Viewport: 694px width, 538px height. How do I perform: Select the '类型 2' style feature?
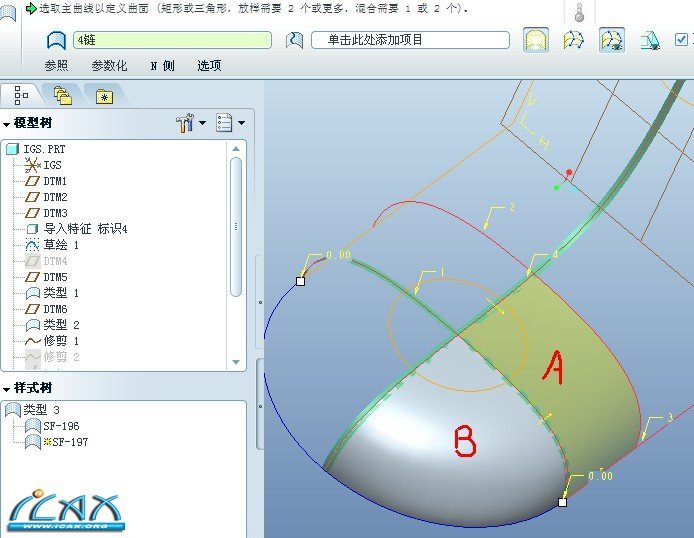point(52,325)
